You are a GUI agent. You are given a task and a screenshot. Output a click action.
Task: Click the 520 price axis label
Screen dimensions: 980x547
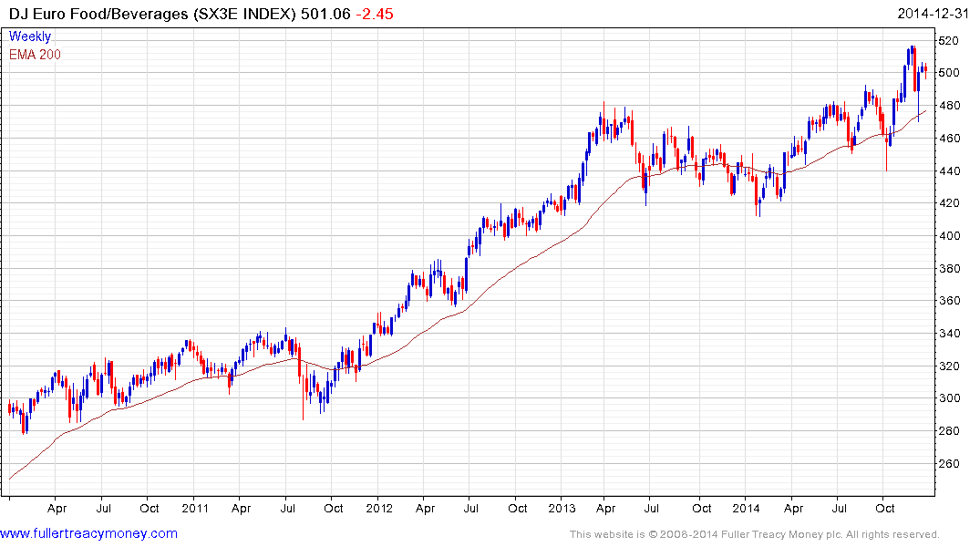click(948, 41)
